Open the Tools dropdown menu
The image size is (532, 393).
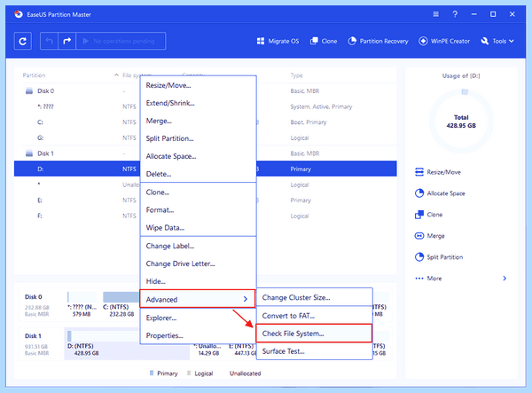tap(497, 41)
